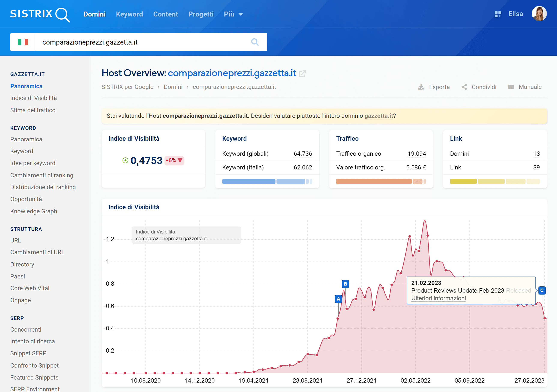
Task: Click the -6% red trend badge
Action: 174,161
